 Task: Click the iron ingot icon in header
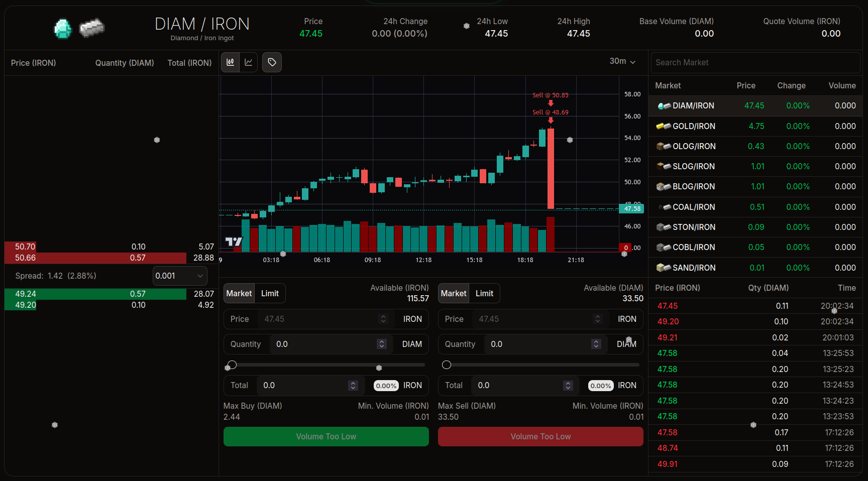tap(92, 28)
